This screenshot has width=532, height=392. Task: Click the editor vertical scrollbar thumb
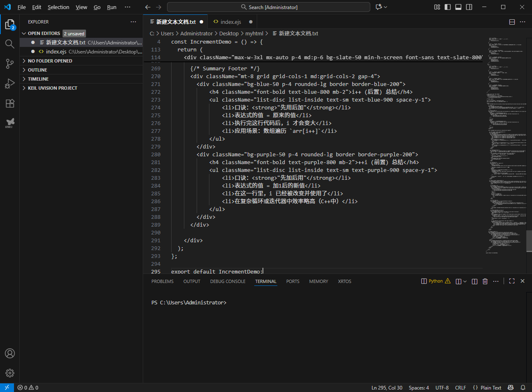[529, 241]
